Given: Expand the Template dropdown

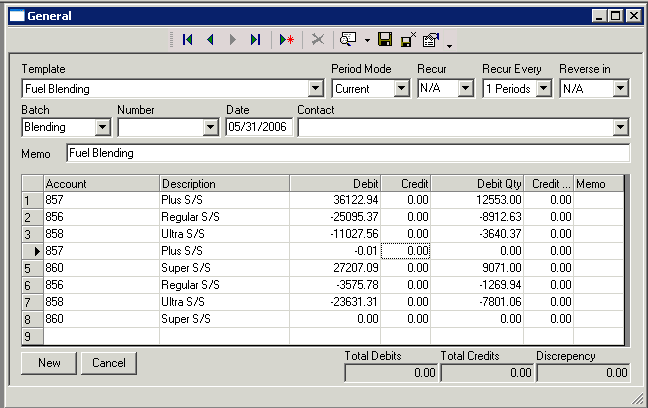Looking at the screenshot, I should tap(316, 88).
